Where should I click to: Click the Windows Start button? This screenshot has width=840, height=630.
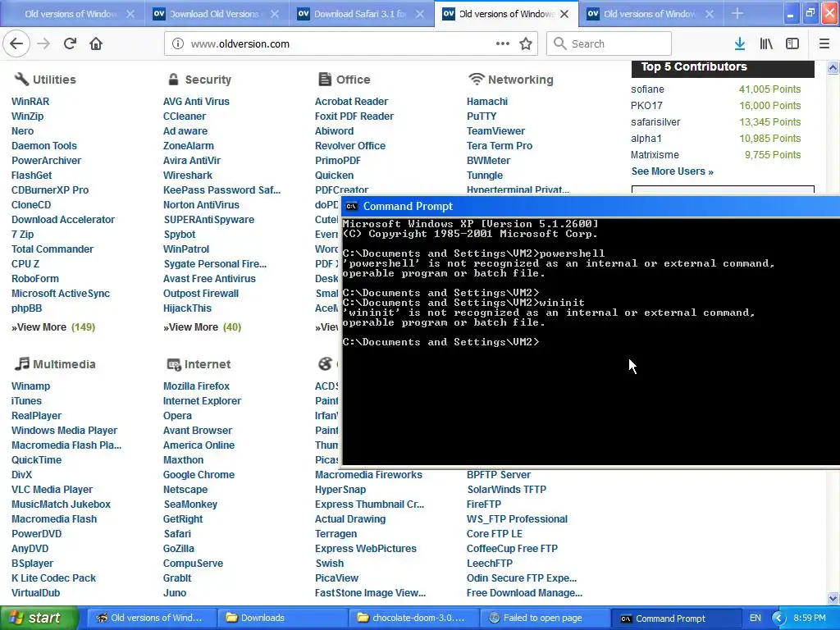(39, 618)
